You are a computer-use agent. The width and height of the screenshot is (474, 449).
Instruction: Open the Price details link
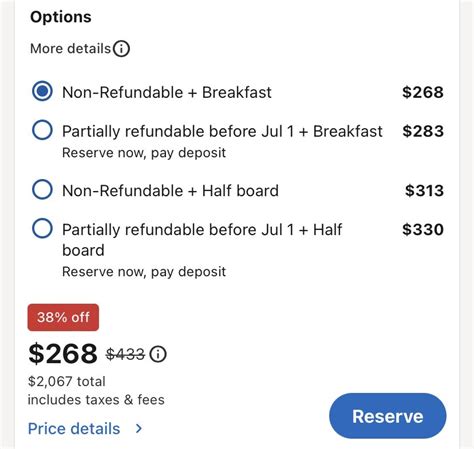click(74, 429)
